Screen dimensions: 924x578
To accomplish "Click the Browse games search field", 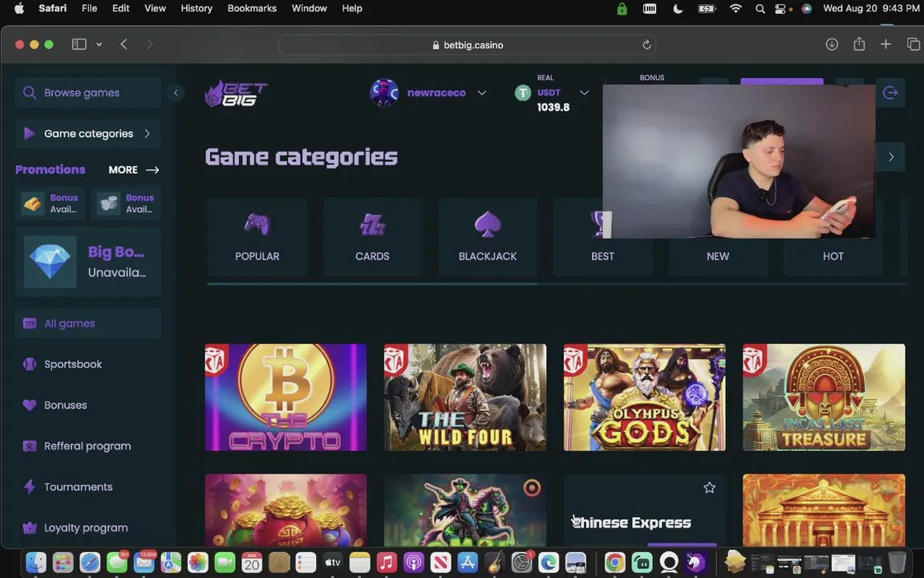I will pos(87,92).
